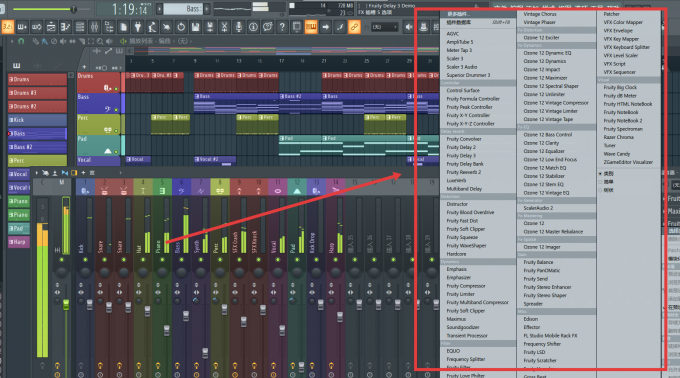The width and height of the screenshot is (680, 378).
Task: Open the mixer view from toolbar
Action: click(x=94, y=27)
